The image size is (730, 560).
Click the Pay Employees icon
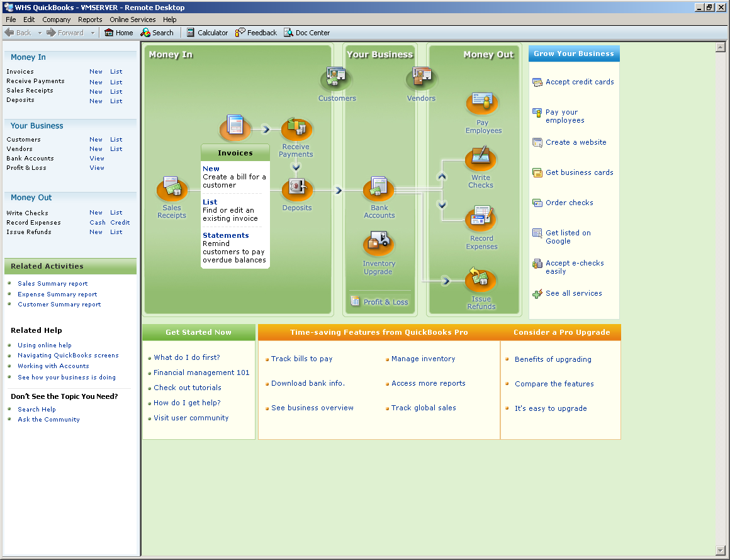[x=482, y=103]
